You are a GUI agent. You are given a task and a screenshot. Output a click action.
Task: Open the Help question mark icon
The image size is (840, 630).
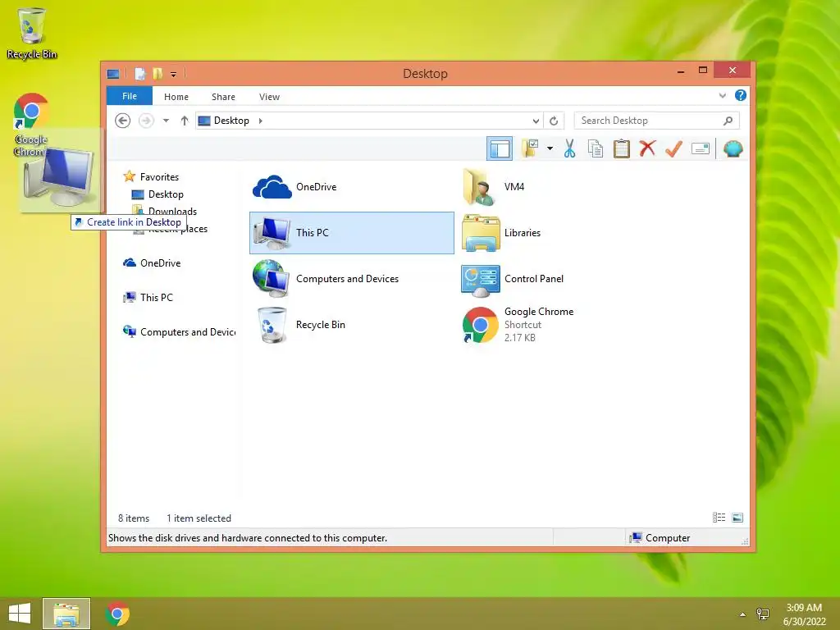tap(741, 95)
